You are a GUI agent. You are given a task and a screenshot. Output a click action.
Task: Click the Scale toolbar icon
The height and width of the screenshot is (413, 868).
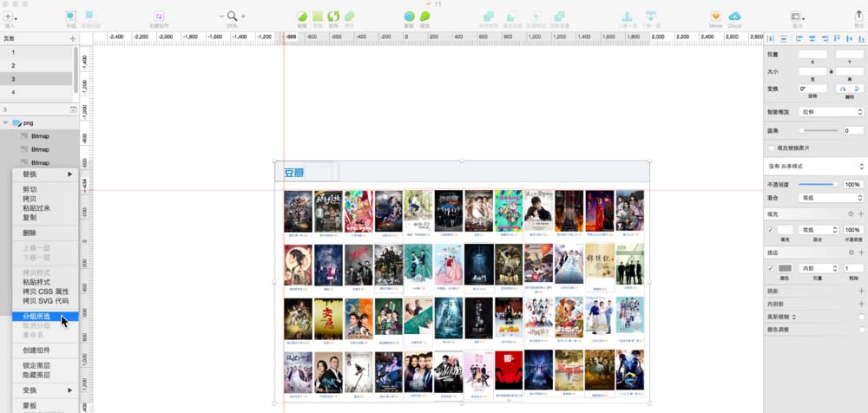point(424,16)
